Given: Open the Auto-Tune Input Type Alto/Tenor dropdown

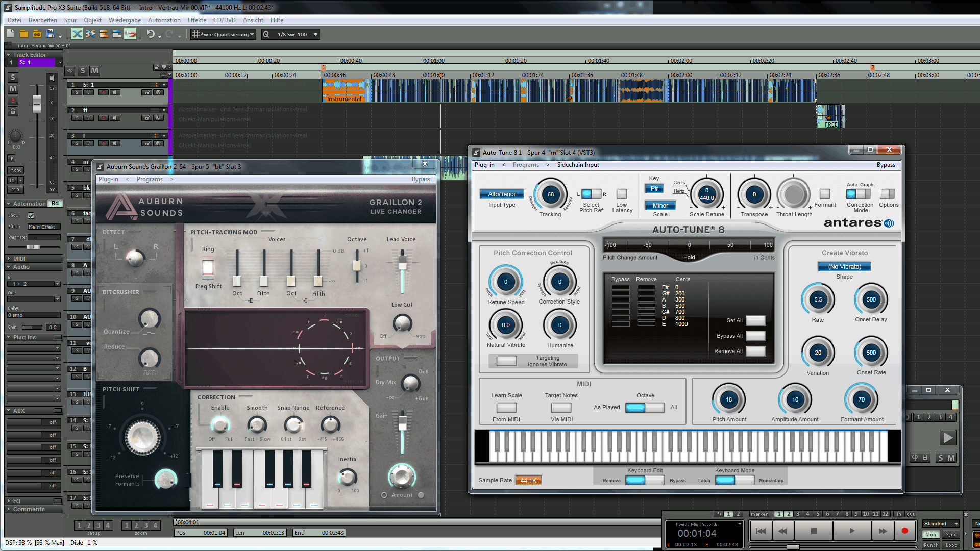Looking at the screenshot, I should (502, 194).
